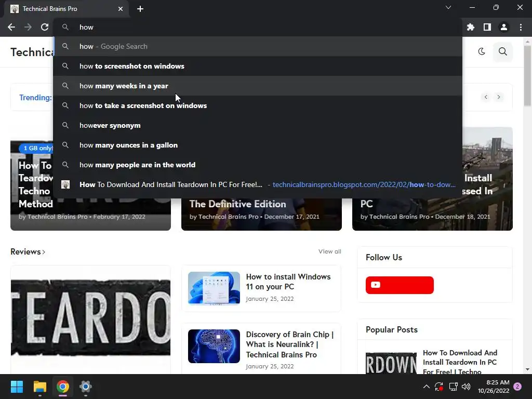Click the sync tray icon with red dot
This screenshot has height=399, width=532.
click(x=439, y=387)
